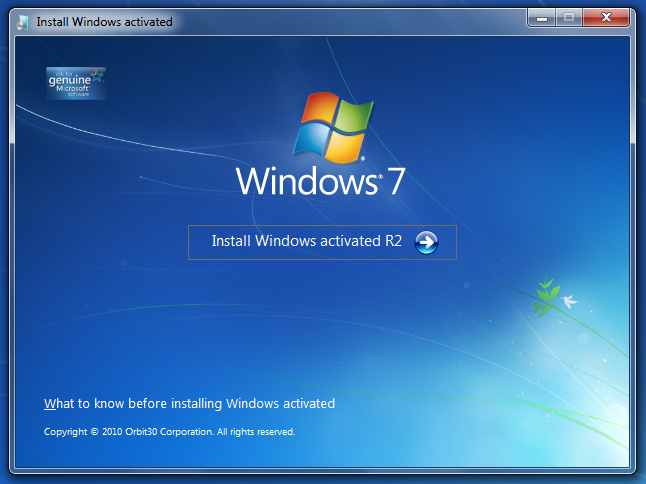Click the blue arrow icon beside Install

[426, 242]
